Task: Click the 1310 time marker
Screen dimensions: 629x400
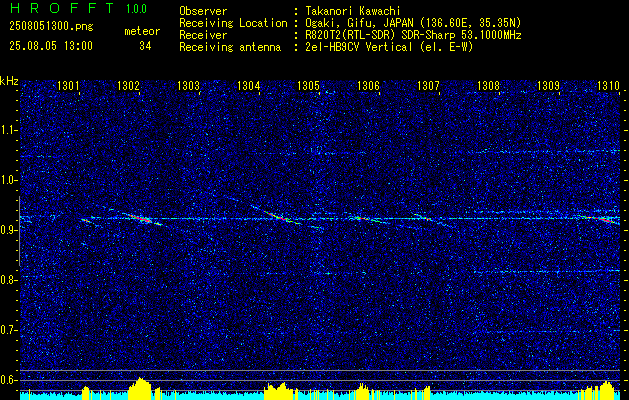Action: (x=609, y=85)
